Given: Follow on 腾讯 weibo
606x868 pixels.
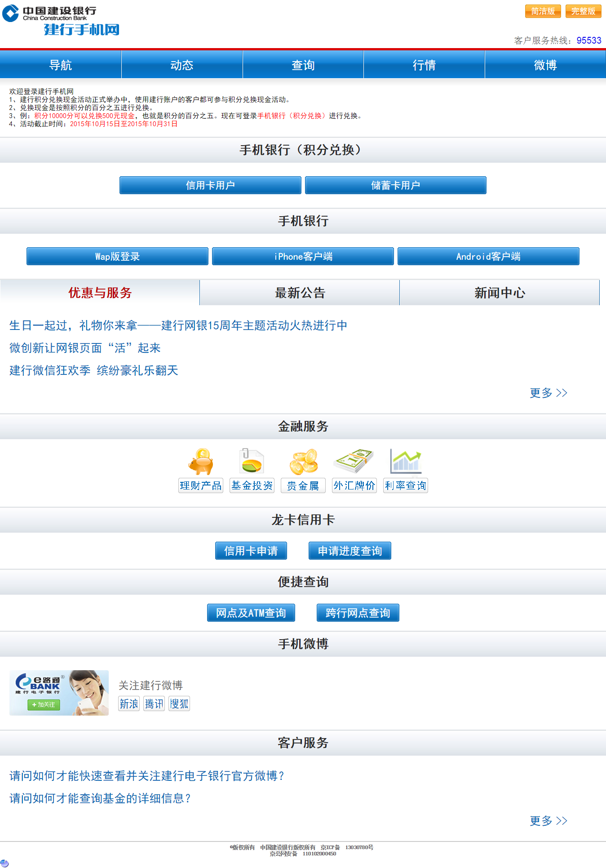Looking at the screenshot, I should tap(154, 703).
